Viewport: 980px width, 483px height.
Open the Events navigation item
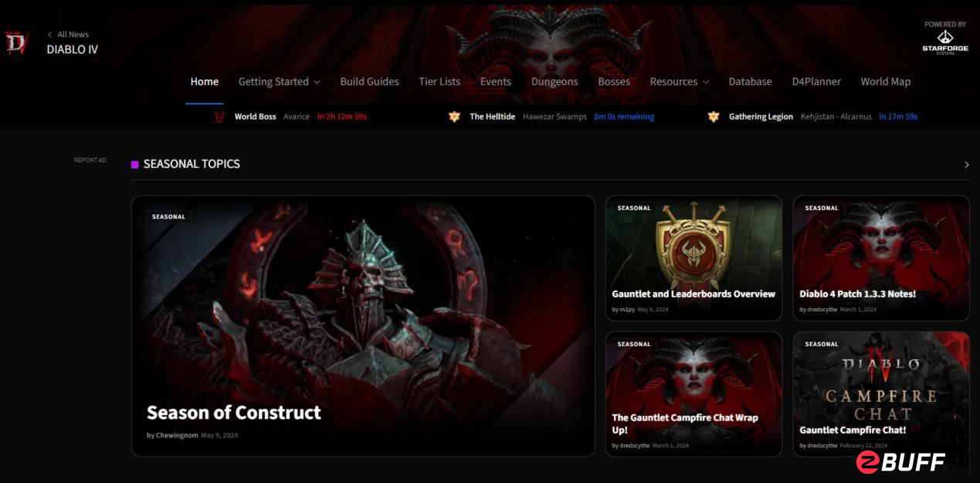pos(496,81)
